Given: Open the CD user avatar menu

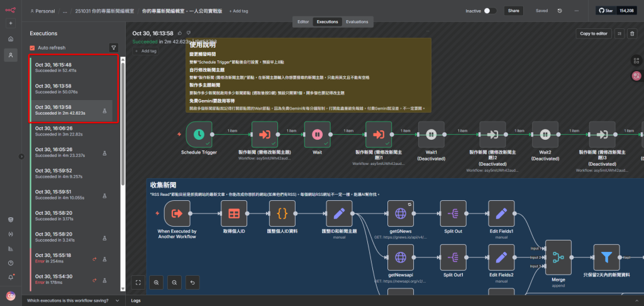Looking at the screenshot, I should point(11,296).
